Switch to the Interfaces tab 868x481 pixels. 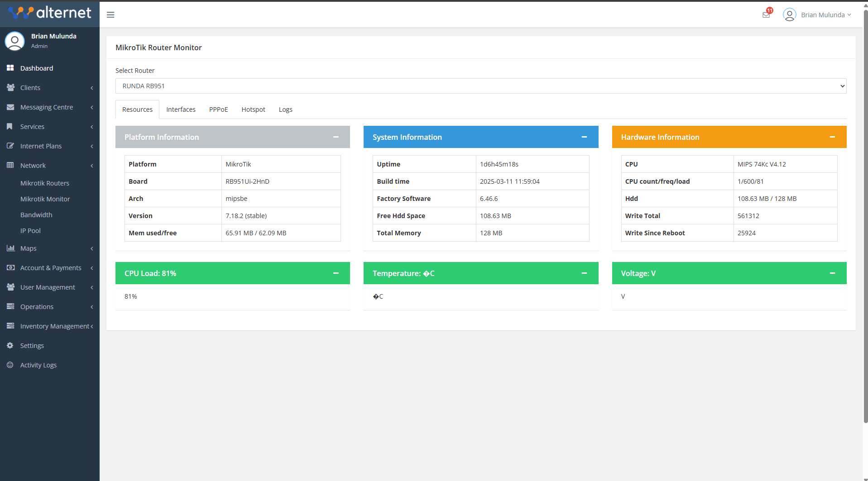[181, 109]
